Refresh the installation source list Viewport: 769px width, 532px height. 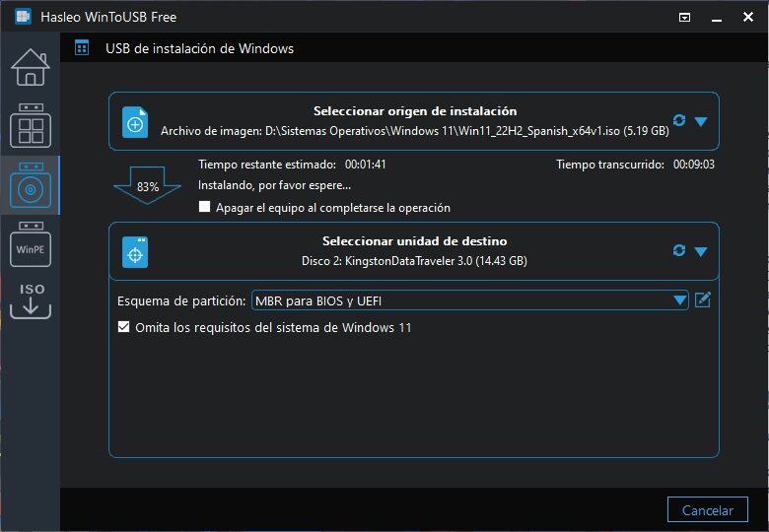[x=678, y=120]
